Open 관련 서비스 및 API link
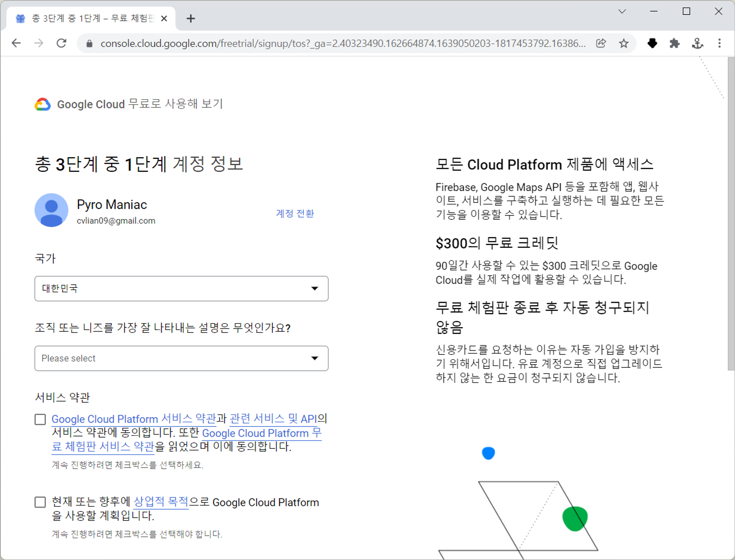The height and width of the screenshot is (560, 735). pos(273,419)
